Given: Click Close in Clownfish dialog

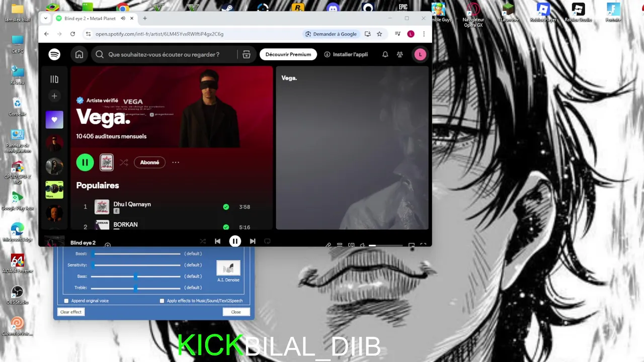Looking at the screenshot, I should pos(236,312).
